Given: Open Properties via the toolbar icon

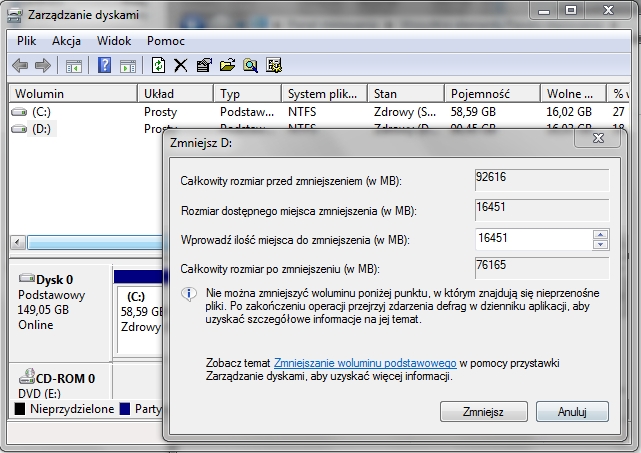Looking at the screenshot, I should tap(204, 66).
